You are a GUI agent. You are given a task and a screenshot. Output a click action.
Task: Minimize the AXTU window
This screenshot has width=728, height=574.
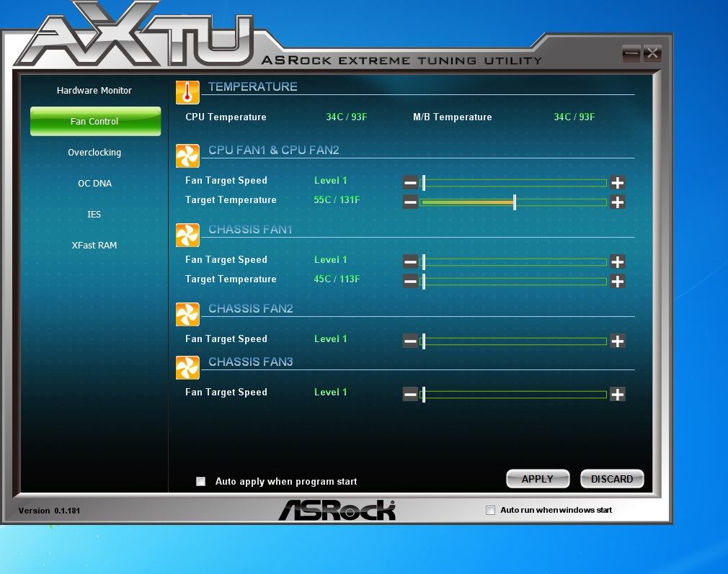click(631, 53)
